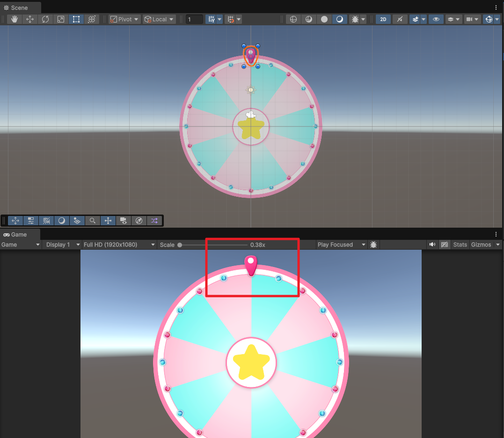Toggle scene audio mute icon
504x438 pixels.
400,19
